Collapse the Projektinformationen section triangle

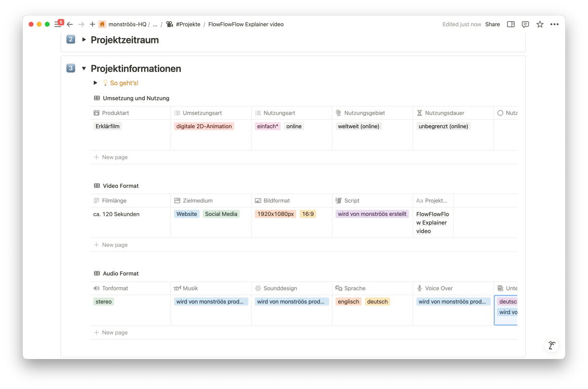[x=84, y=68]
